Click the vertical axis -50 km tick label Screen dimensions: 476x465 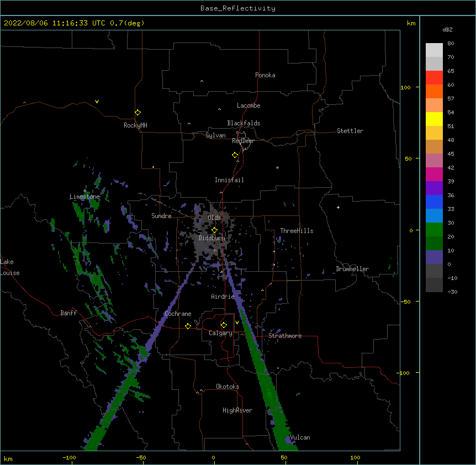click(405, 302)
